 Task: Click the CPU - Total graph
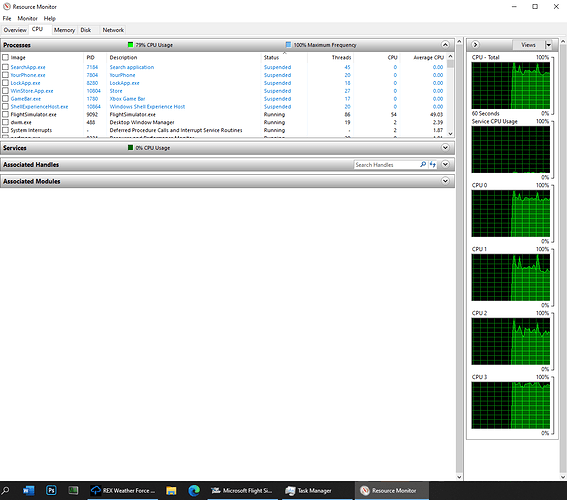pyautogui.click(x=511, y=86)
